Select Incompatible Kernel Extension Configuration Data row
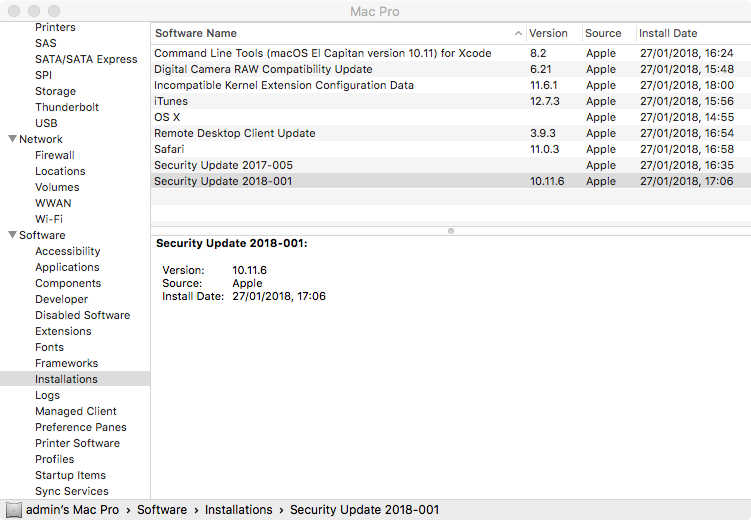The width and height of the screenshot is (751, 520). click(451, 85)
